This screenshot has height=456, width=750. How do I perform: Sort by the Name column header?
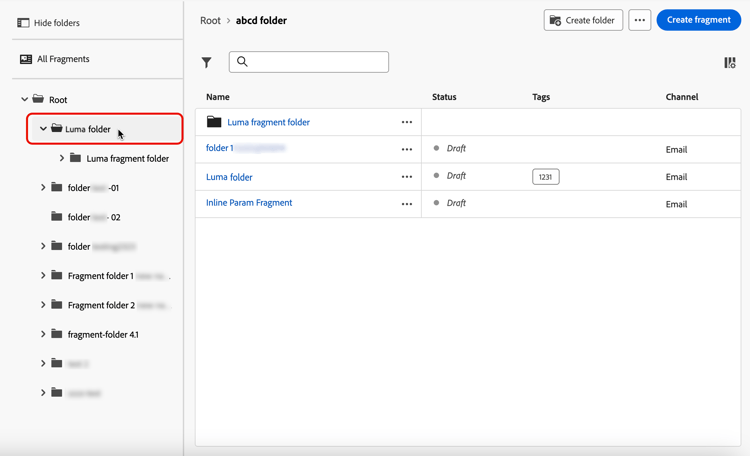coord(218,97)
